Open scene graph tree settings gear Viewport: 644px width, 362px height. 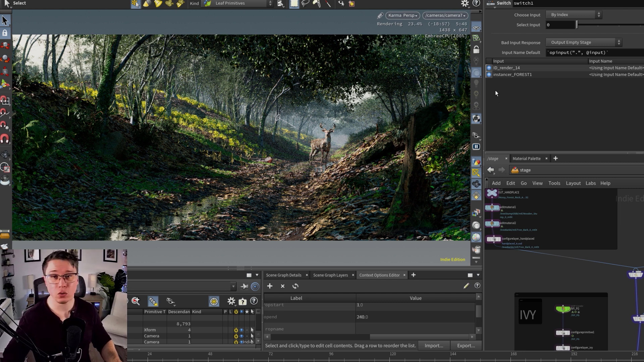pyautogui.click(x=231, y=301)
